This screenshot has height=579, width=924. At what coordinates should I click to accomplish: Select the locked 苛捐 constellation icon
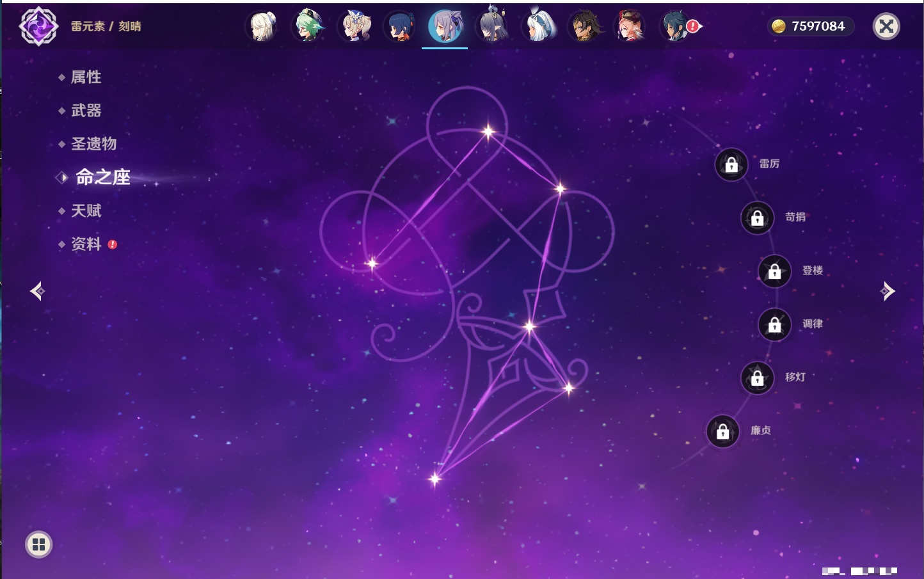757,218
